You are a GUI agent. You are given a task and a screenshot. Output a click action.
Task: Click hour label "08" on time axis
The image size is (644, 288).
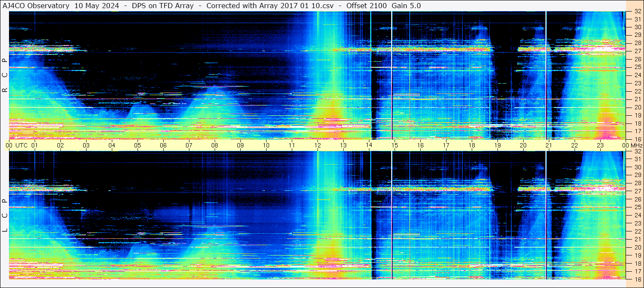click(x=215, y=145)
